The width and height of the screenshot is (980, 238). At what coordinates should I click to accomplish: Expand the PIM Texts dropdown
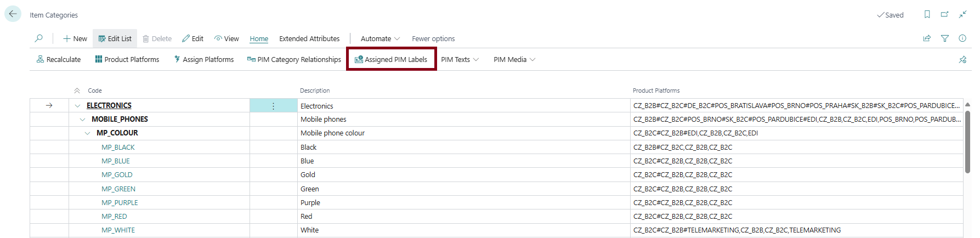pos(460,59)
